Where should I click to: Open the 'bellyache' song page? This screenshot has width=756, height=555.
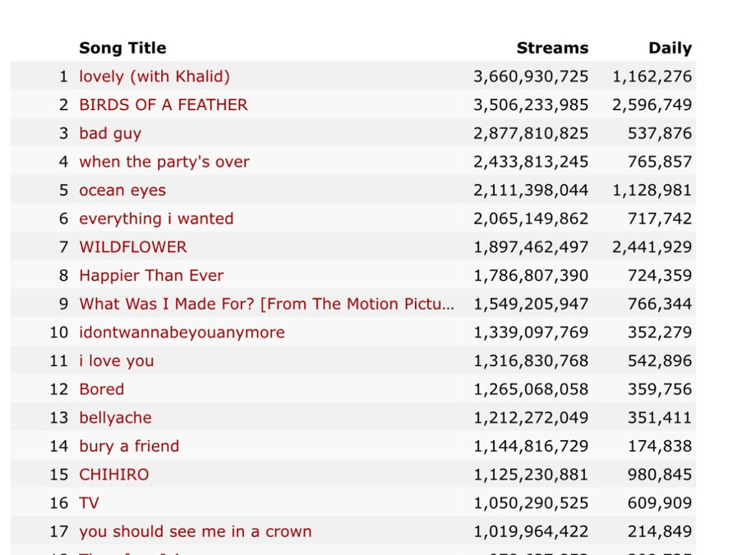click(x=115, y=418)
